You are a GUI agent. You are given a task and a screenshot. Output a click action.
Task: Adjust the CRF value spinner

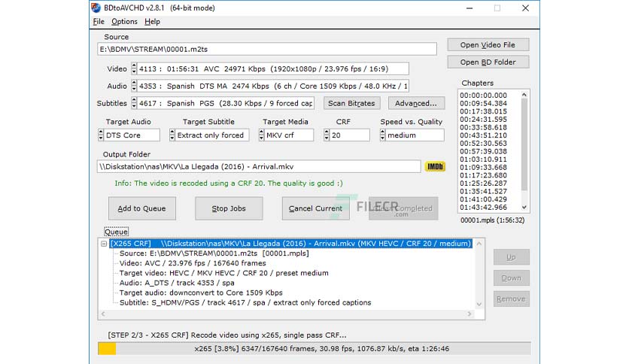(x=327, y=135)
